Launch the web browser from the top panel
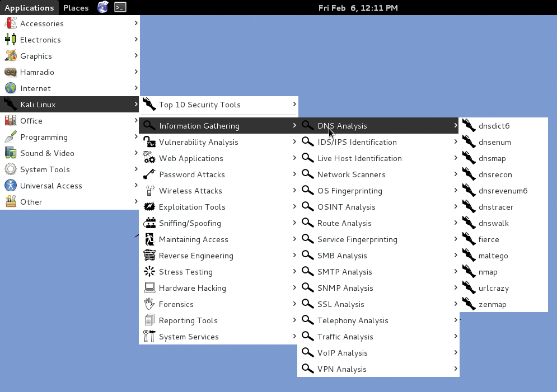The width and height of the screenshot is (557, 392). click(102, 8)
